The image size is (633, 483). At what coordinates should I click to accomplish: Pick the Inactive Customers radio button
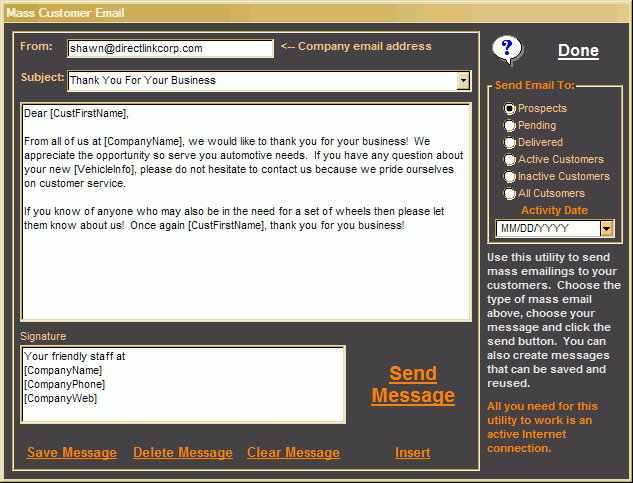[x=509, y=176]
